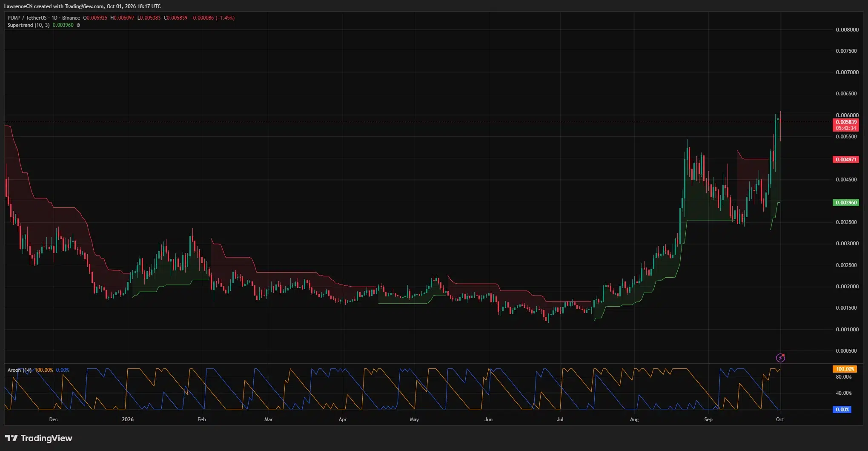Click the 40.00% Aroon axis label
This screenshot has height=451, width=868.
coord(844,393)
